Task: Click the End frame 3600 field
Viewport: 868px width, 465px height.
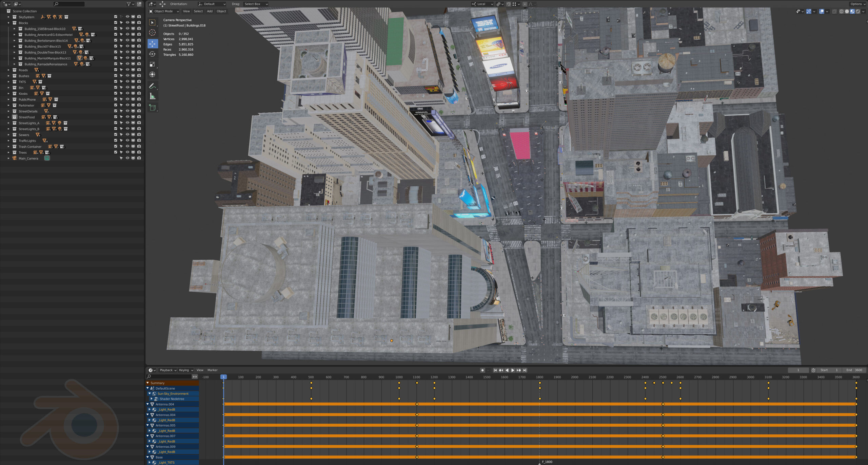Action: pyautogui.click(x=855, y=370)
